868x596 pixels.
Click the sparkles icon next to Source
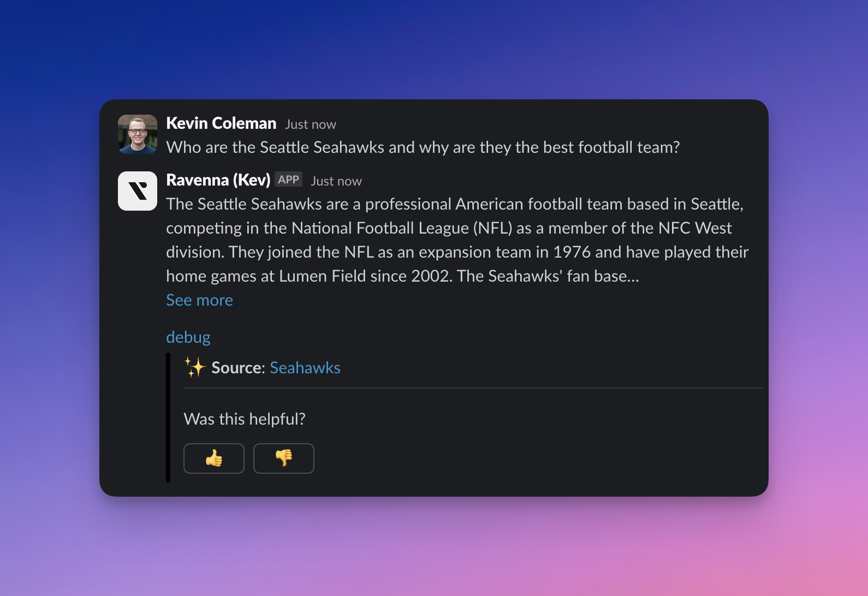click(x=194, y=367)
